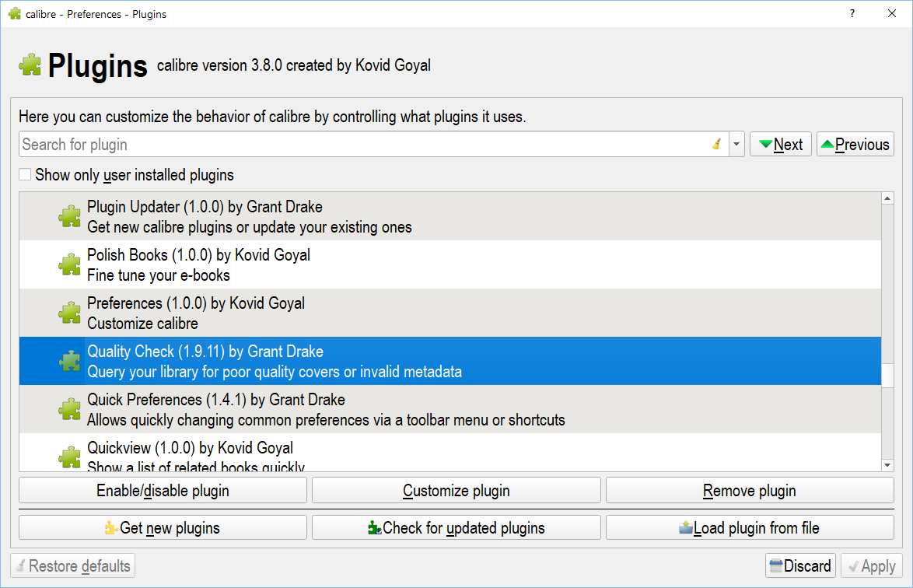This screenshot has height=588, width=913.
Task: Toggle Show only user installed plugins
Action: (26, 175)
